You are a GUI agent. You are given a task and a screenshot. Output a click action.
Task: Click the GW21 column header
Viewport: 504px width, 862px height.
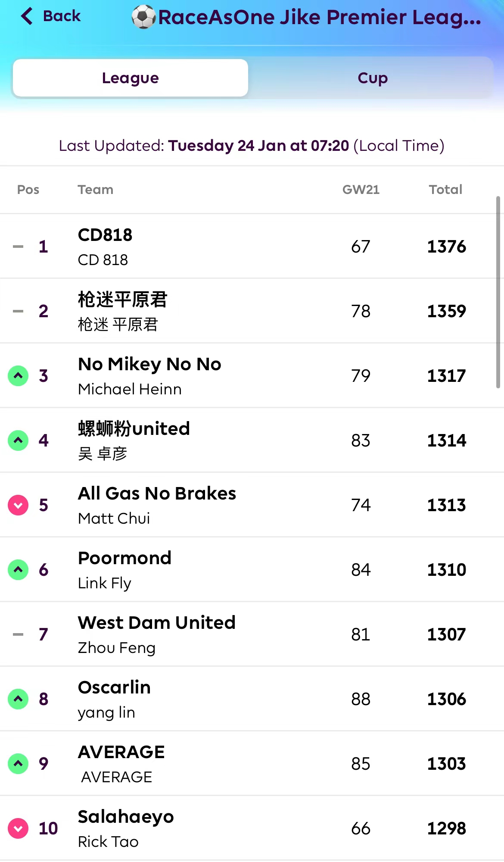click(x=361, y=190)
